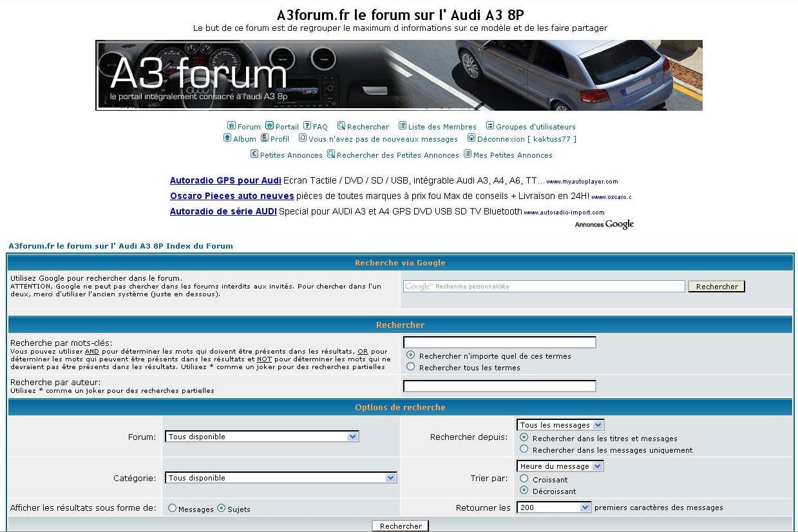Open the Portail menu link
798x532 pixels.
(x=287, y=127)
